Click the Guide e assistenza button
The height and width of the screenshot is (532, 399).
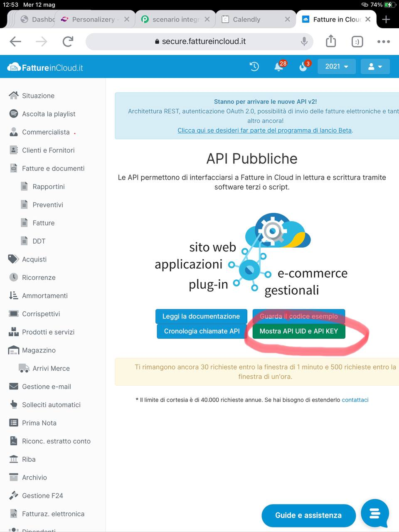308,515
